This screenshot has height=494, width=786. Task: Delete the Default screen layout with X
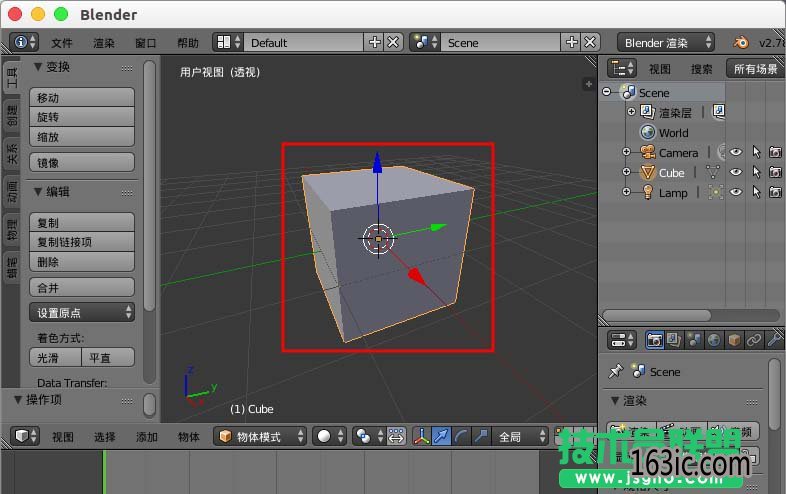393,42
